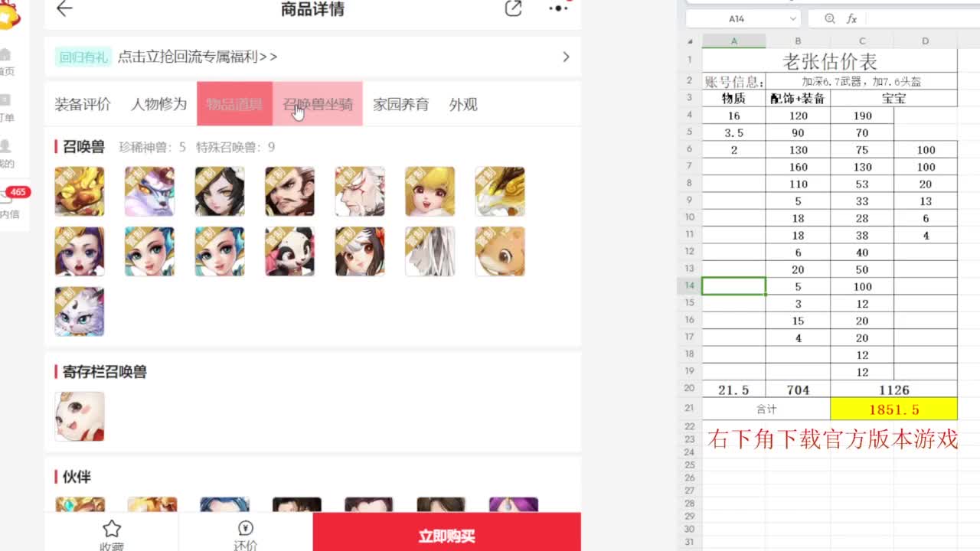Viewport: 980px width, 551px height.
Task: Click the cell containing 704
Action: point(798,390)
